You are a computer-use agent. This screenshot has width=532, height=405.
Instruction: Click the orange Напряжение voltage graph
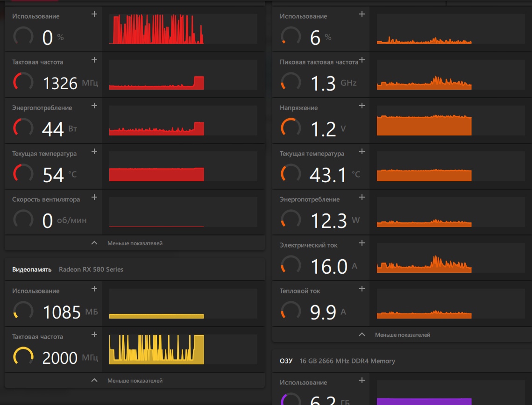(x=424, y=125)
